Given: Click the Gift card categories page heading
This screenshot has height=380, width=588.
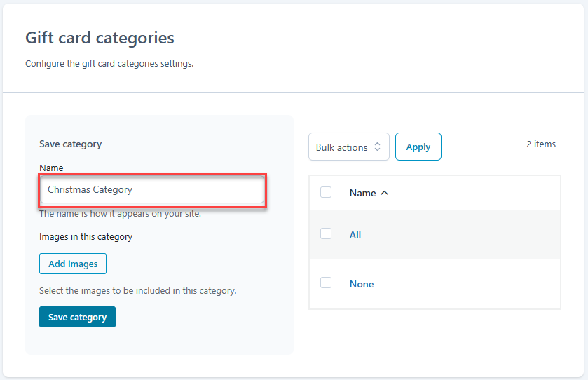Looking at the screenshot, I should (100, 38).
